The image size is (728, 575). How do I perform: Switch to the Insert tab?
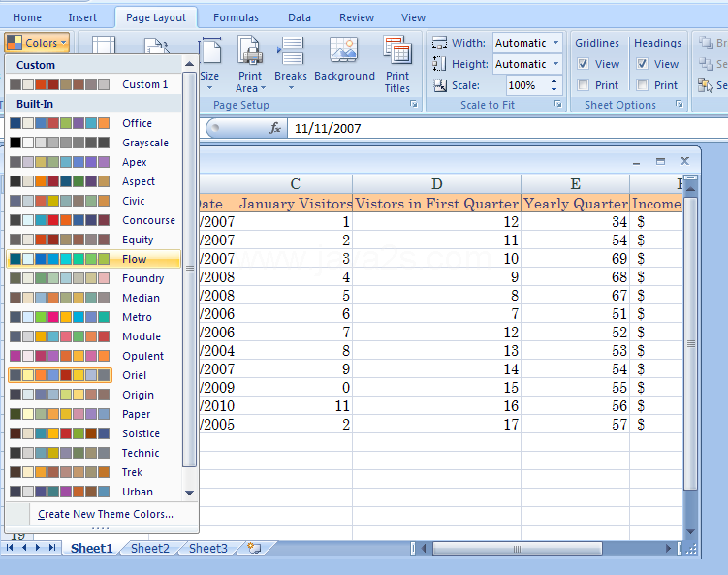coord(82,17)
